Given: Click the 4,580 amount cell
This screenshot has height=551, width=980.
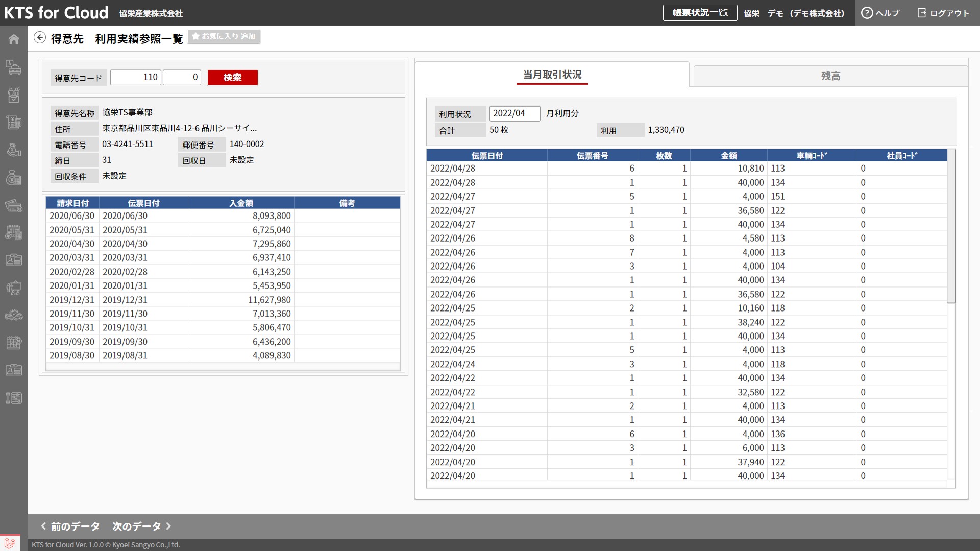Looking at the screenshot, I should [x=753, y=238].
